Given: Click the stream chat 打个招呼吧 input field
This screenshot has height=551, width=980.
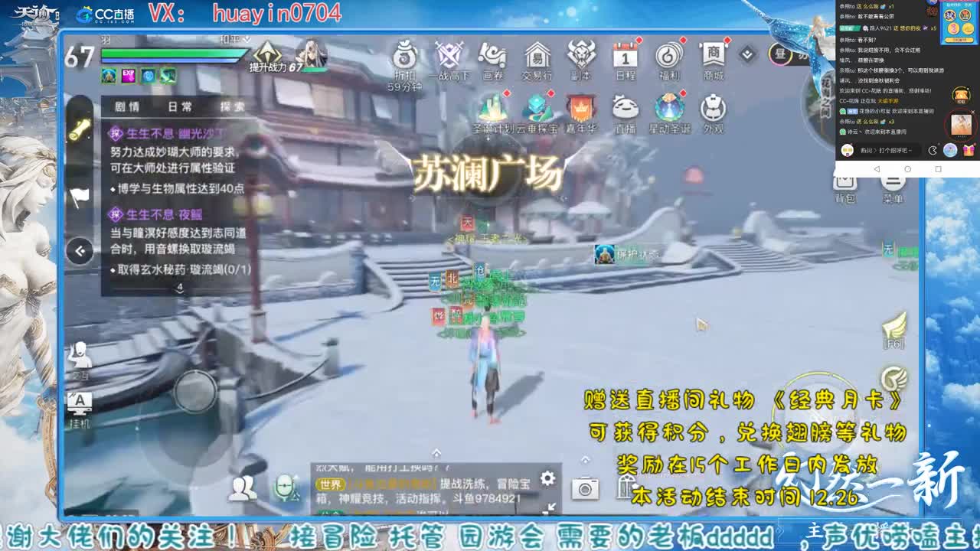Looking at the screenshot, I should click(x=890, y=150).
